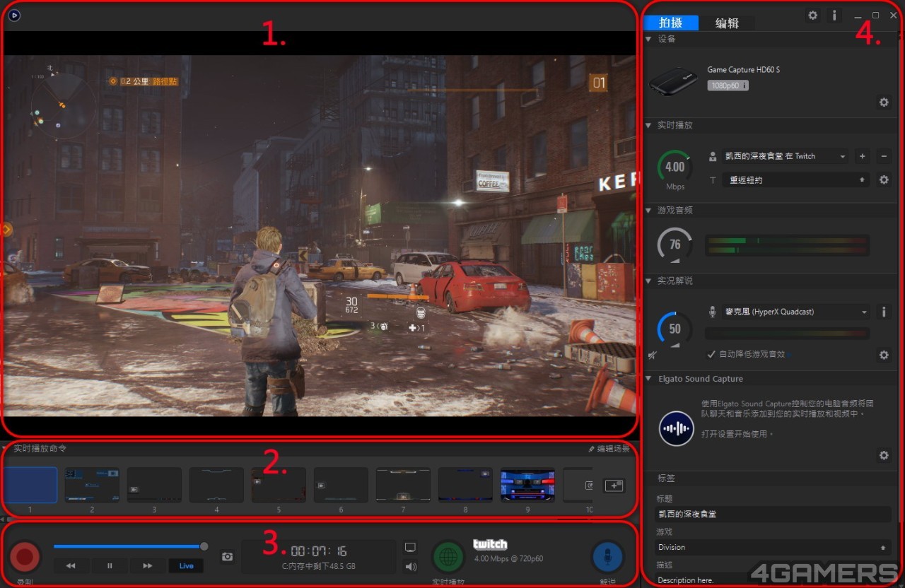
Task: Click the green globe streaming button
Action: point(448,557)
